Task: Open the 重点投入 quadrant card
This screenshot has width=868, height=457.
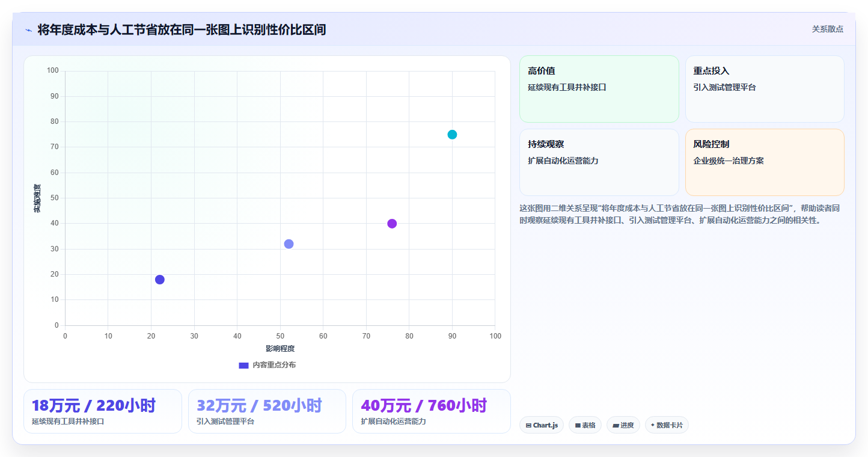Action: [765, 89]
